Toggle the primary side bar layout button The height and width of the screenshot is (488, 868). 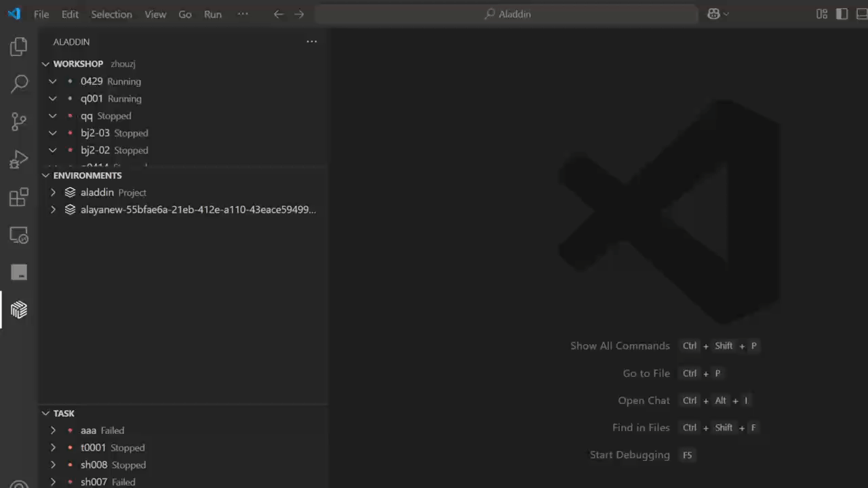pyautogui.click(x=842, y=14)
